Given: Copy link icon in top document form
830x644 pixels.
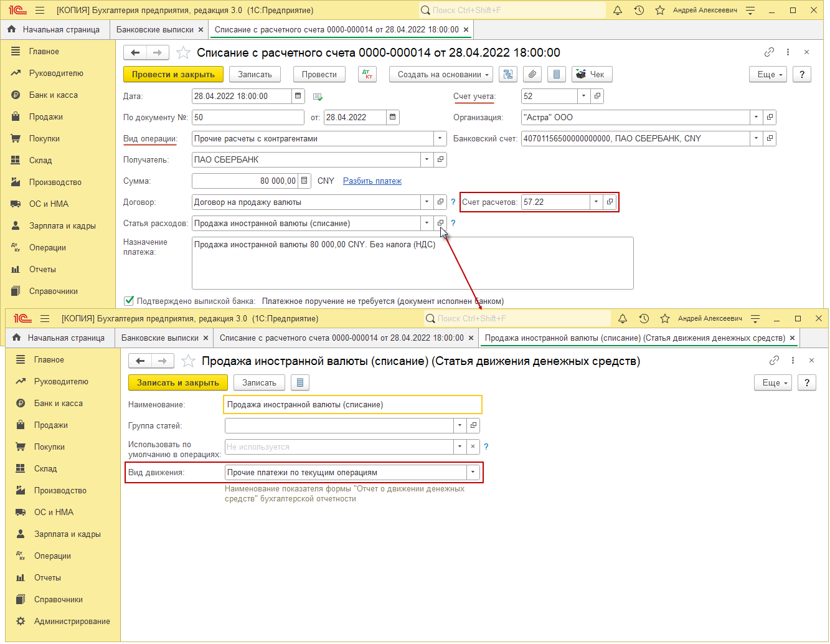Looking at the screenshot, I should click(x=769, y=52).
